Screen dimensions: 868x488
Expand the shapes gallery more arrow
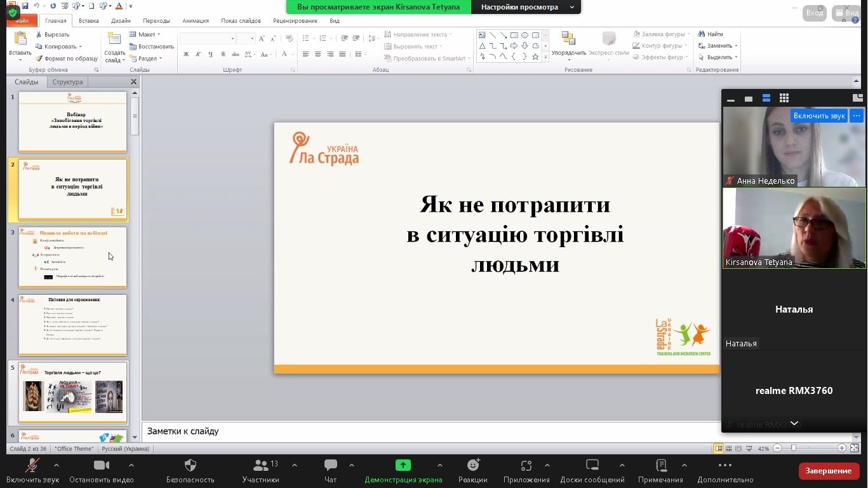click(x=545, y=57)
